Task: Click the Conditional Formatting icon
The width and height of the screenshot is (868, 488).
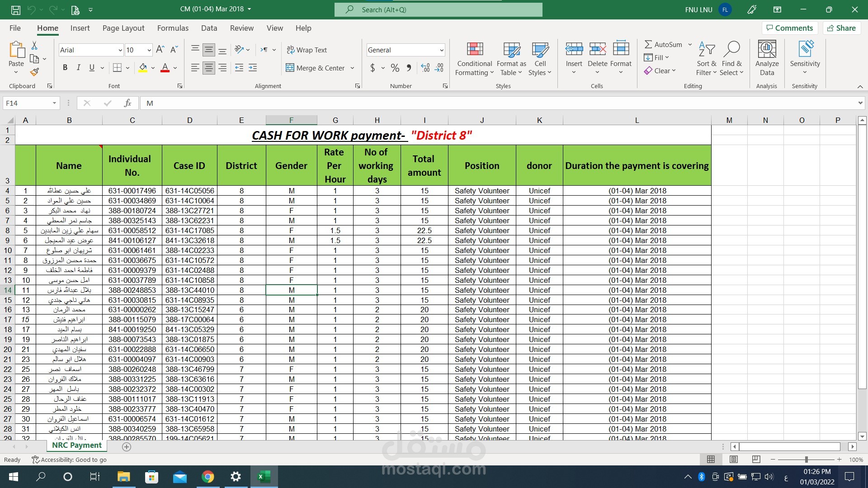Action: coord(475,50)
